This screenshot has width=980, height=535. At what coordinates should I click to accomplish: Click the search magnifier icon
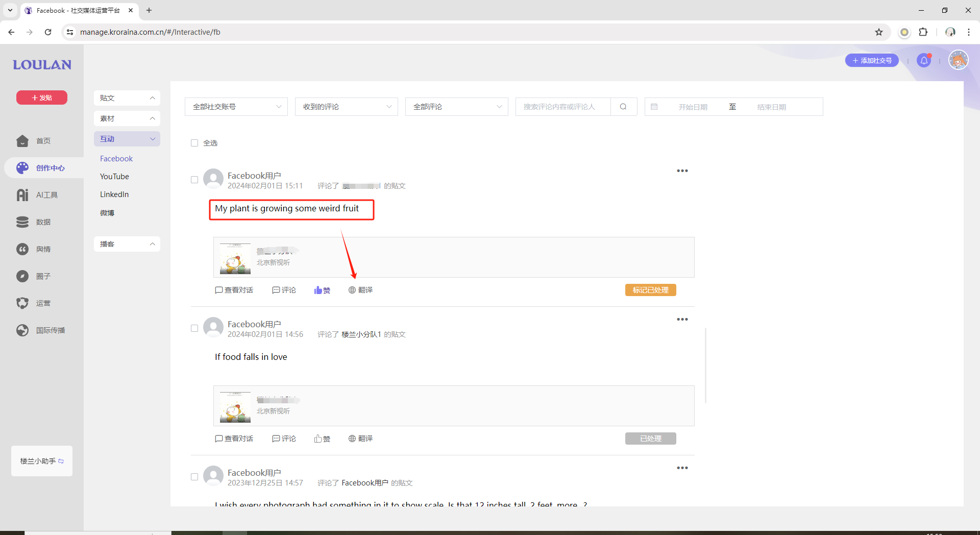pos(623,107)
